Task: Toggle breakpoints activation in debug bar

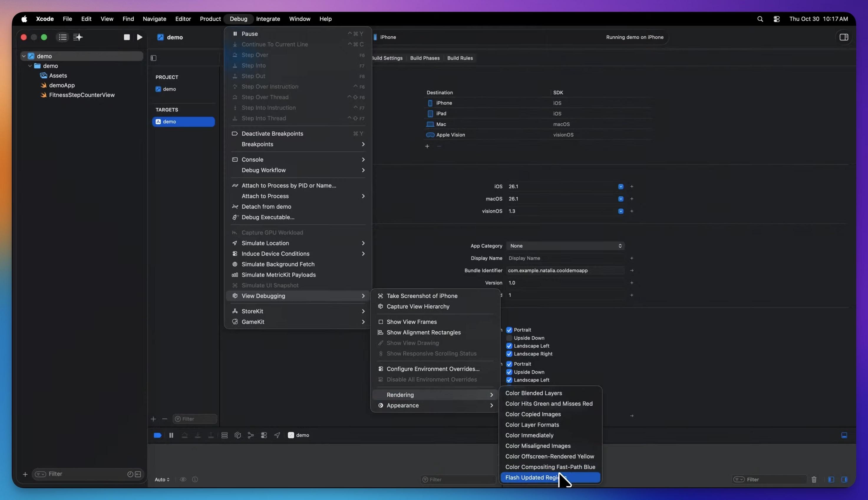Action: click(158, 435)
